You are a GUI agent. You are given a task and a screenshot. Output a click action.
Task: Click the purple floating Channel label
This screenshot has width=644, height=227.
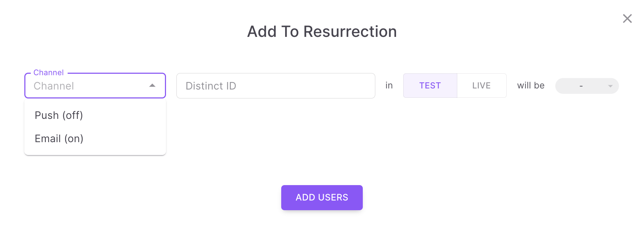tap(48, 73)
